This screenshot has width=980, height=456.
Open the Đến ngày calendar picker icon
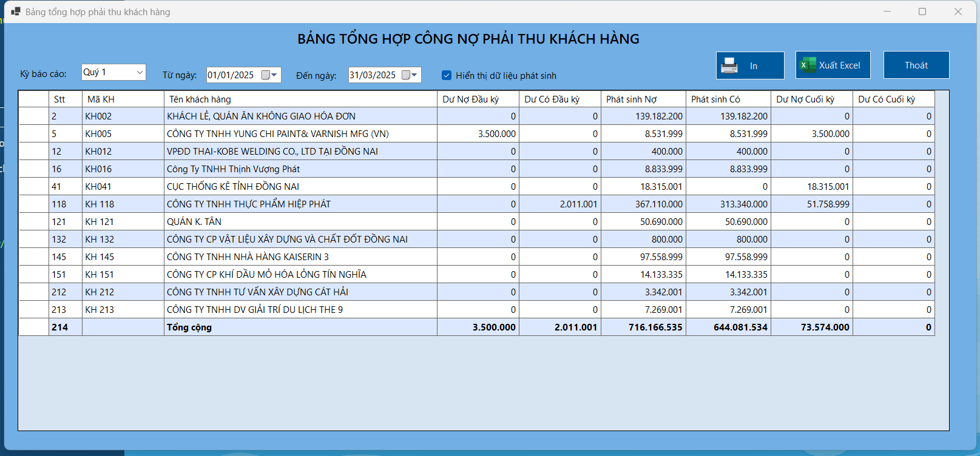tap(410, 75)
